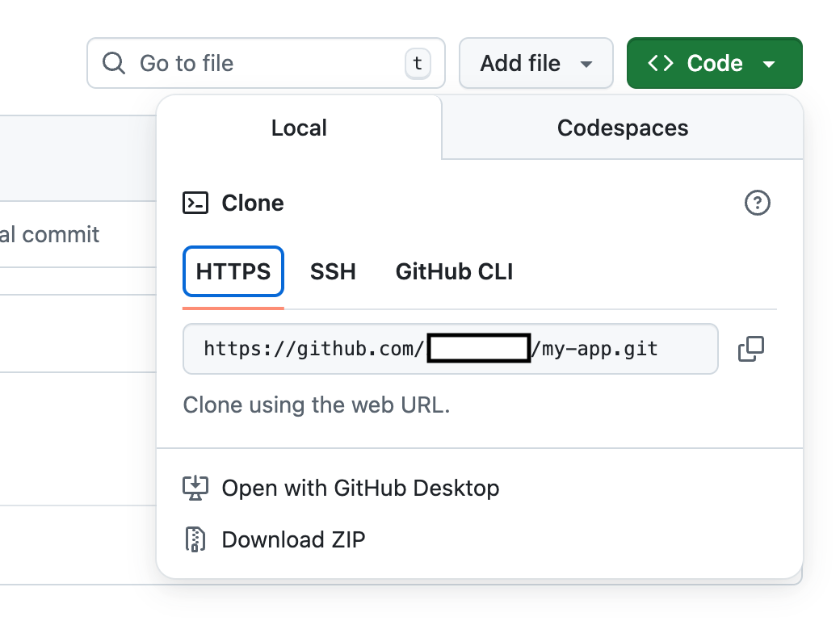840x625 pixels.
Task: Click the terminal icon next to Clone
Action: point(195,203)
